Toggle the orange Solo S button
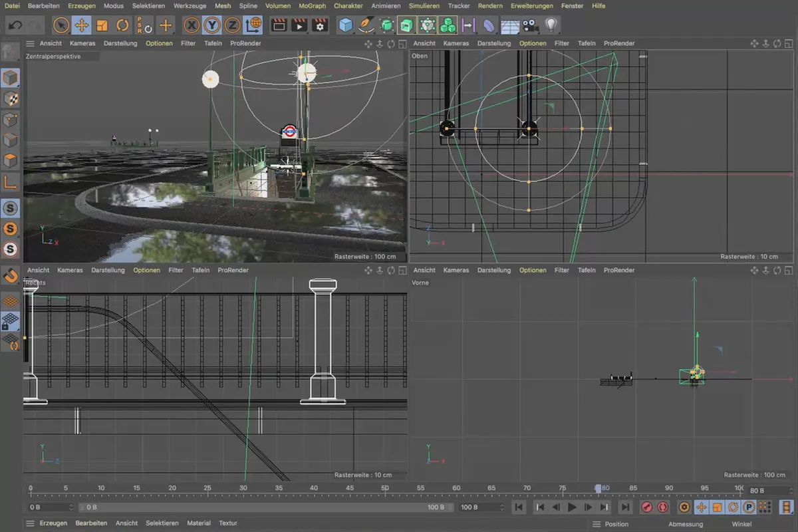 point(11,229)
